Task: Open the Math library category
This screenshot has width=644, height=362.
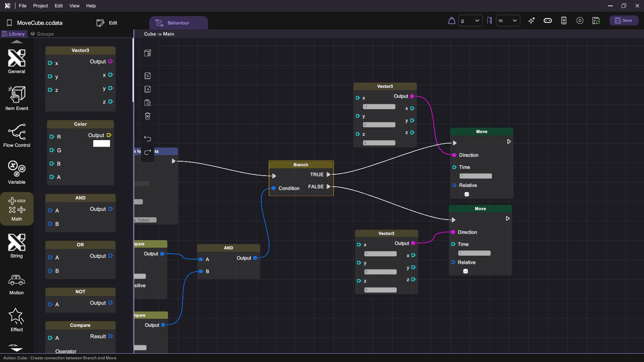Action: point(16,209)
